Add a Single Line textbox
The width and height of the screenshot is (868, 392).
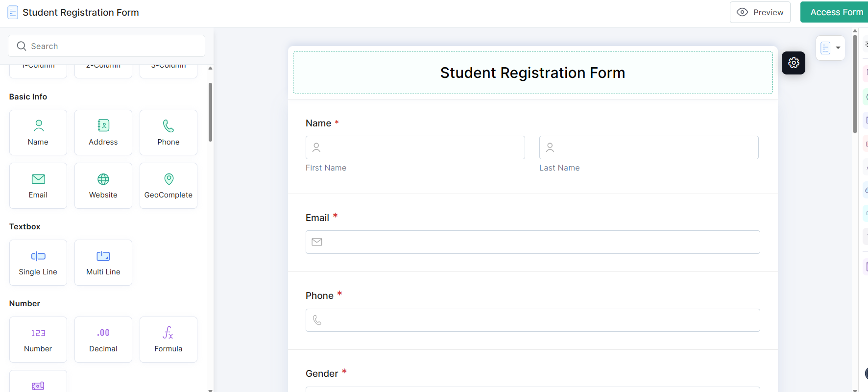pos(38,263)
